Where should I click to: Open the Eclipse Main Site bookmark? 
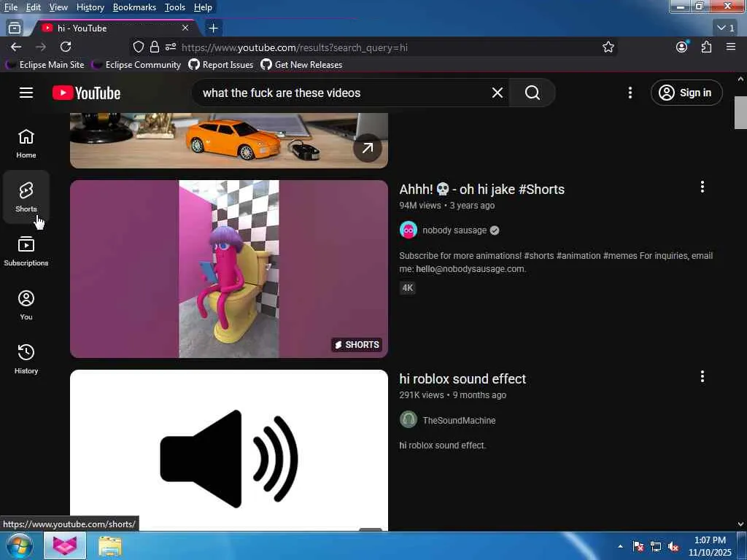tap(46, 64)
